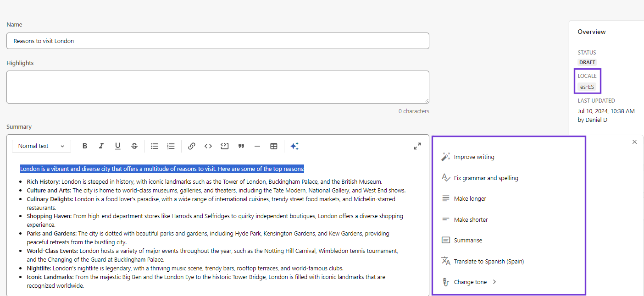The image size is (644, 296).
Task: Click the Rich History bullet text
Action: (x=204, y=182)
